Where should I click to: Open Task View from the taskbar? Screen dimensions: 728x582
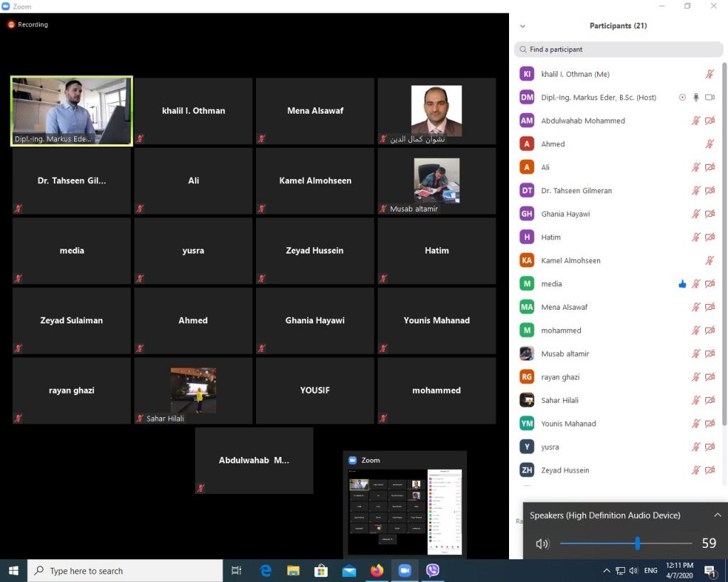(x=237, y=571)
